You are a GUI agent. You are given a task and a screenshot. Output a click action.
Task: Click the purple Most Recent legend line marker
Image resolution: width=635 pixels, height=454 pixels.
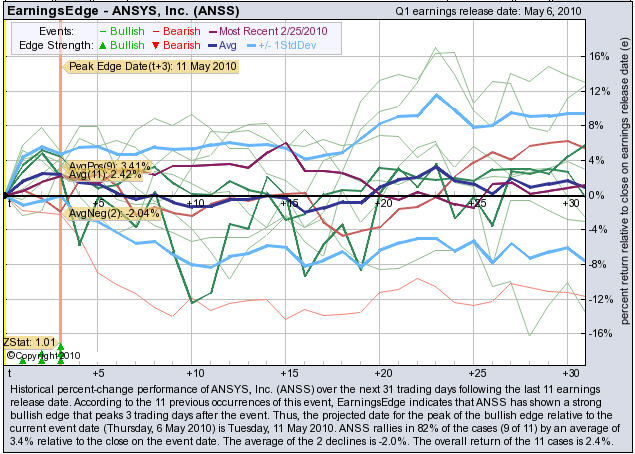click(215, 31)
